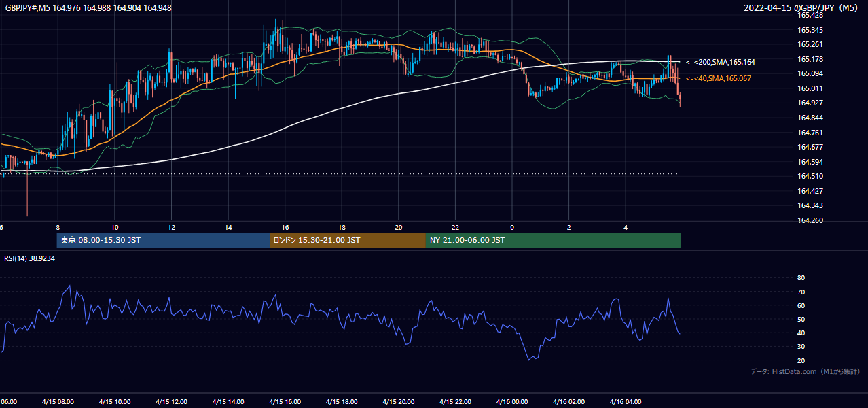Click bottom time axis label 4/15 14:00
868x408 pixels.
tap(228, 401)
